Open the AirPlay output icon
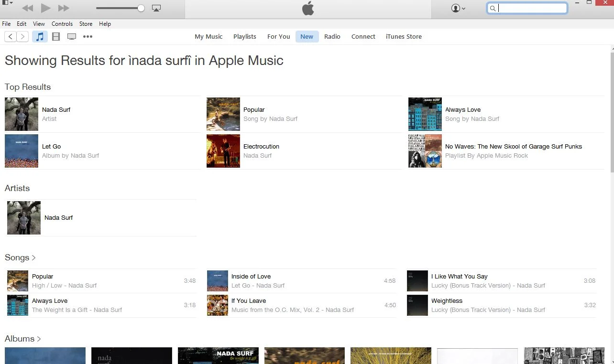The image size is (614, 364). point(156,8)
